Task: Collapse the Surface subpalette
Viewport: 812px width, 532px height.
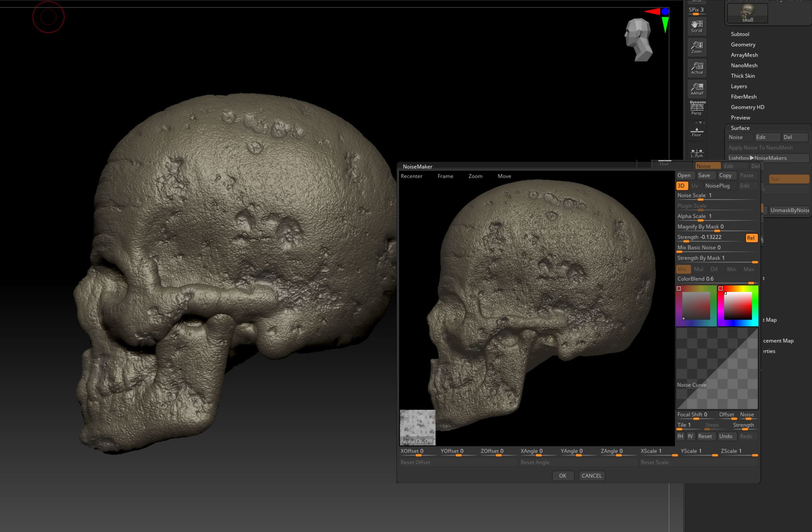Action: pyautogui.click(x=740, y=128)
